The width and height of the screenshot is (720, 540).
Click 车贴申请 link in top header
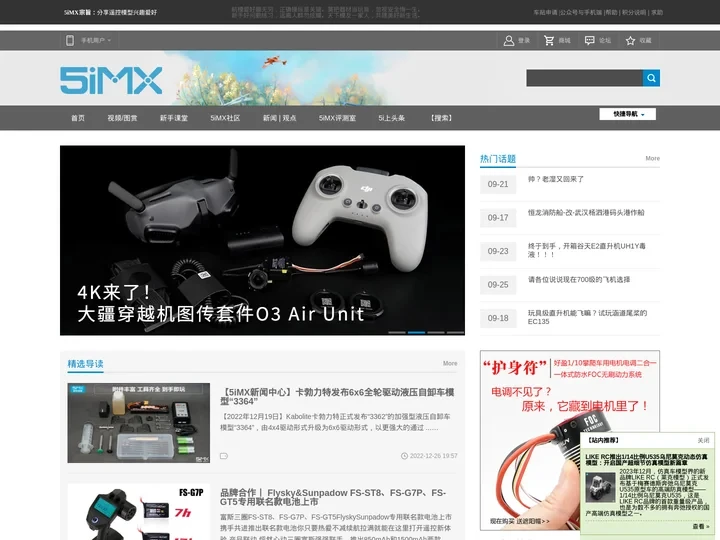(545, 12)
